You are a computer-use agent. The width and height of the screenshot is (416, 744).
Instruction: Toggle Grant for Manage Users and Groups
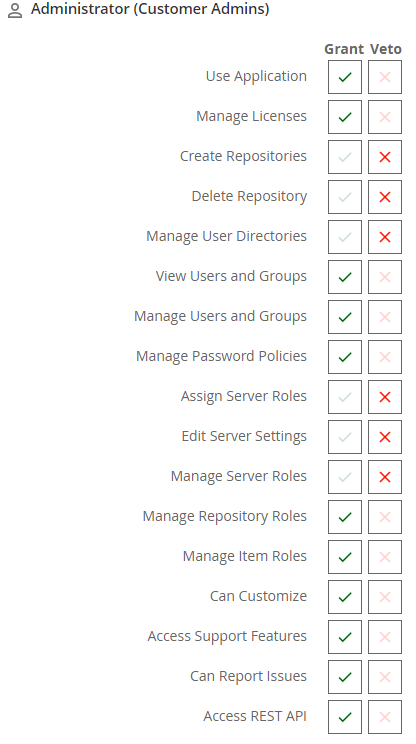[x=345, y=316]
